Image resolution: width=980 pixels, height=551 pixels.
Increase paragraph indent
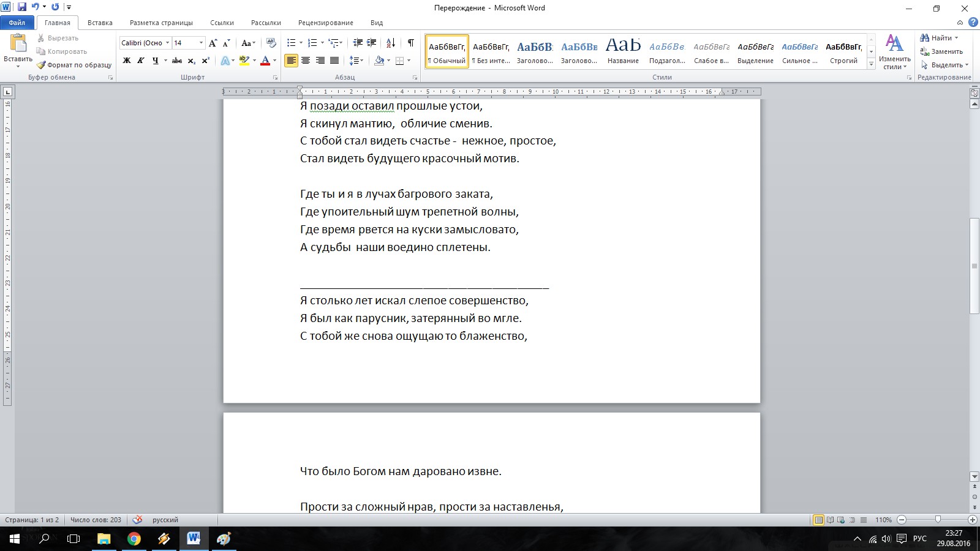tap(372, 43)
